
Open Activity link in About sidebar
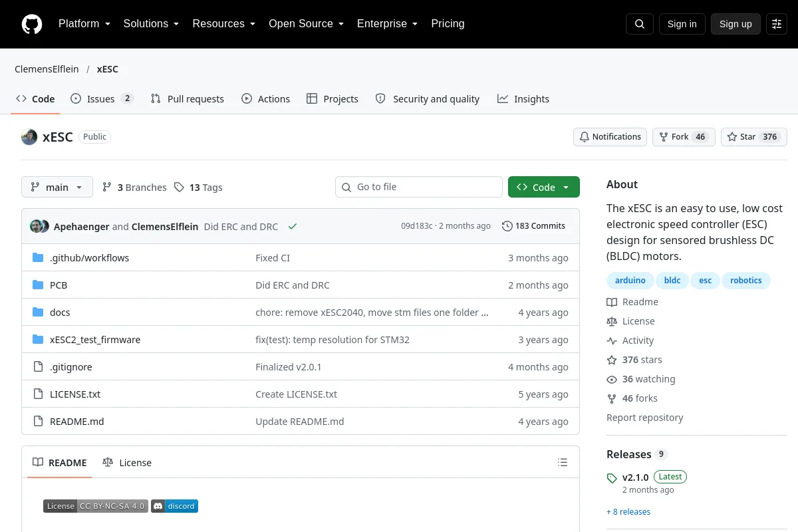(x=630, y=340)
